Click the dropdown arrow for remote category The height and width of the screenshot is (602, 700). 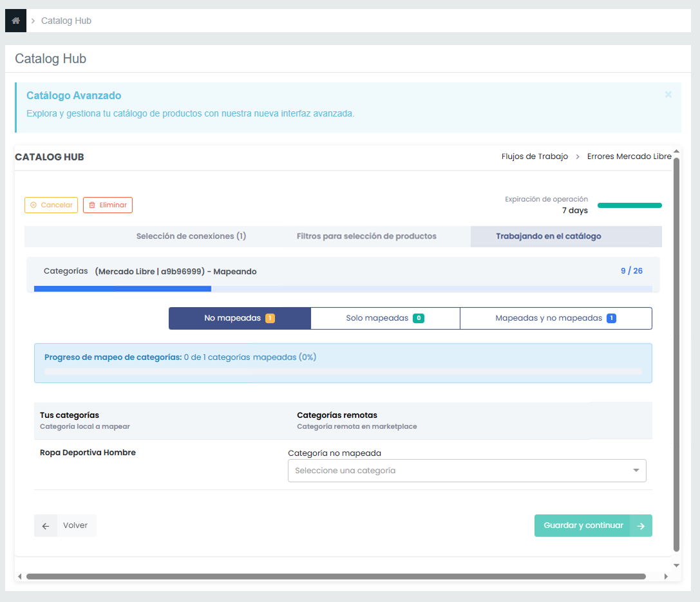[636, 471]
